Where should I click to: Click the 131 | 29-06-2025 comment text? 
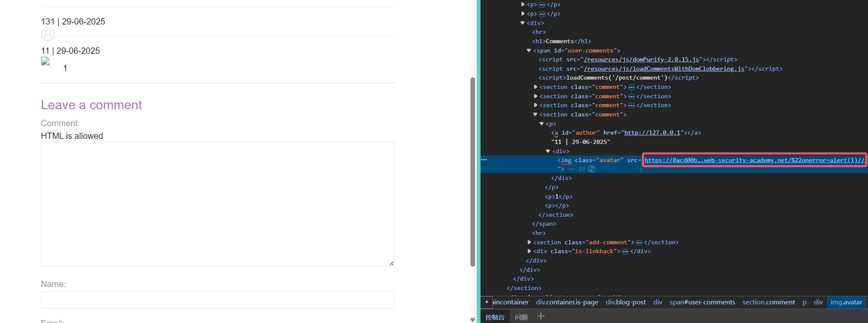pyautogui.click(x=73, y=22)
